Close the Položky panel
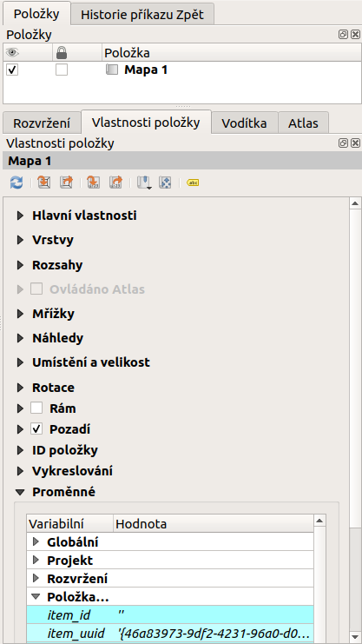This screenshot has width=362, height=644. coord(355,35)
